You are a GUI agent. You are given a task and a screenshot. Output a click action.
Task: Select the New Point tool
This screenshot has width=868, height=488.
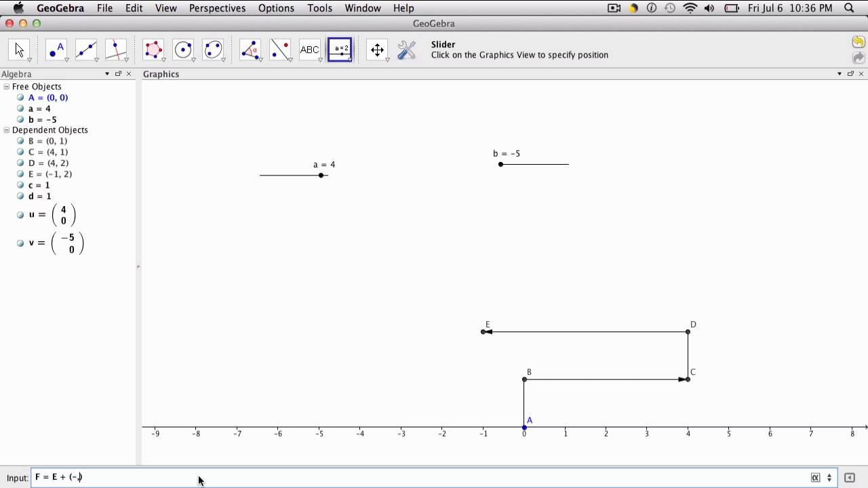56,49
